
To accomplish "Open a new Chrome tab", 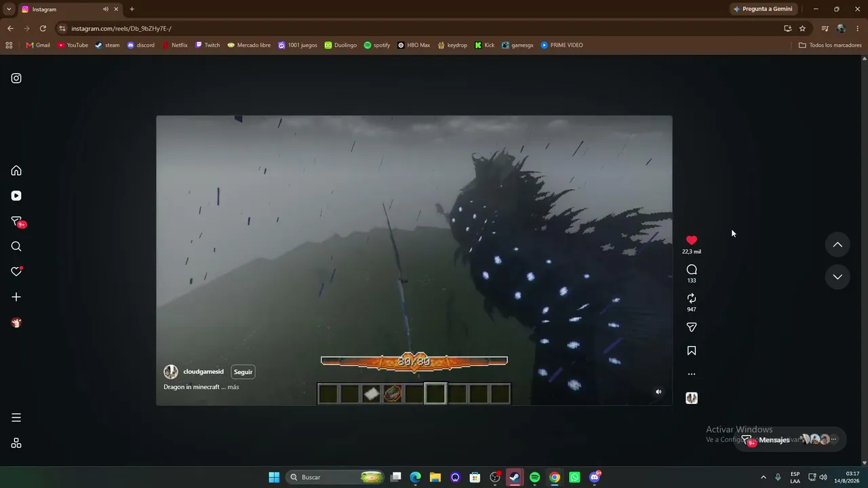I will click(132, 9).
